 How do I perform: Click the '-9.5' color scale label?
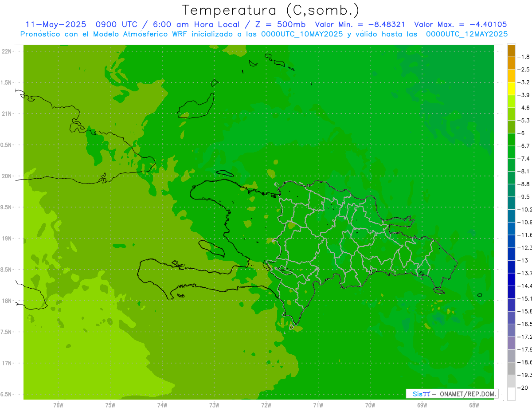click(x=524, y=196)
